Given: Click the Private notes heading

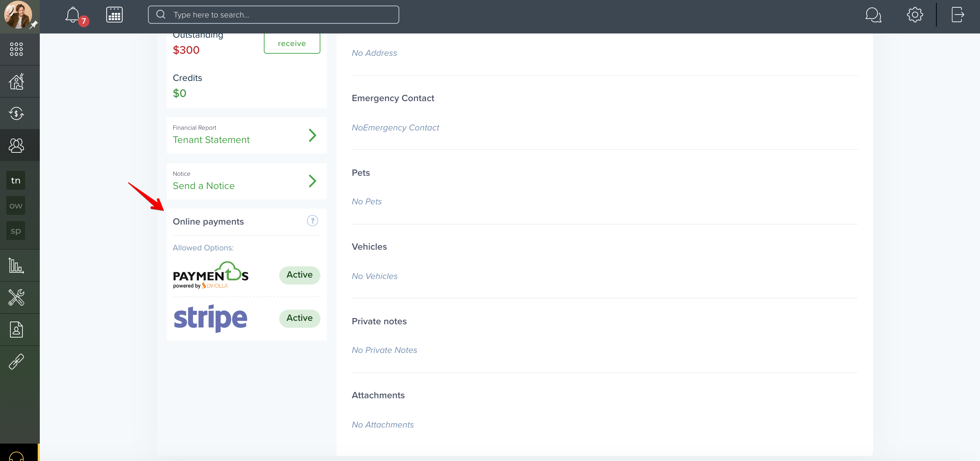Looking at the screenshot, I should point(379,322).
